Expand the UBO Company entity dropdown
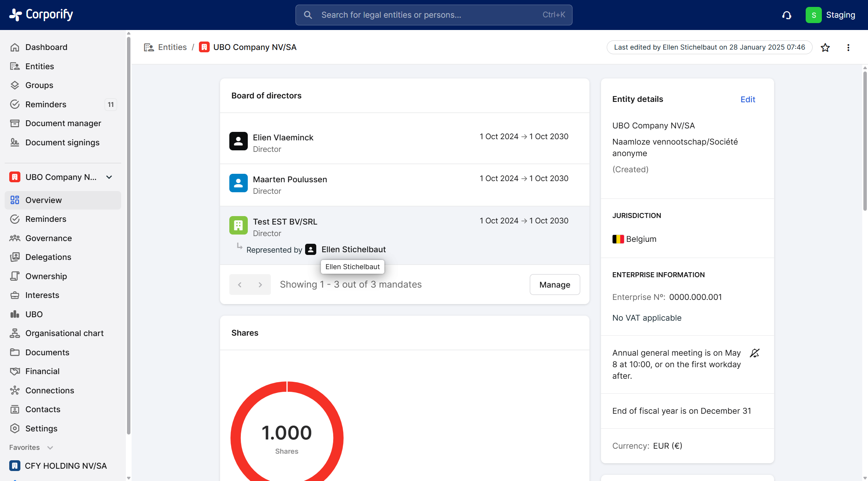This screenshot has height=481, width=868. 109,177
